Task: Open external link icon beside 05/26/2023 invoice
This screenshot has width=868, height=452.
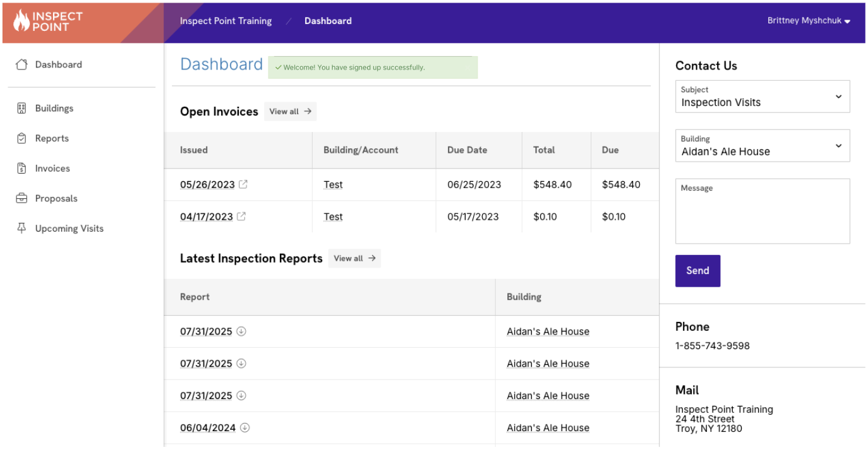Action: click(242, 184)
